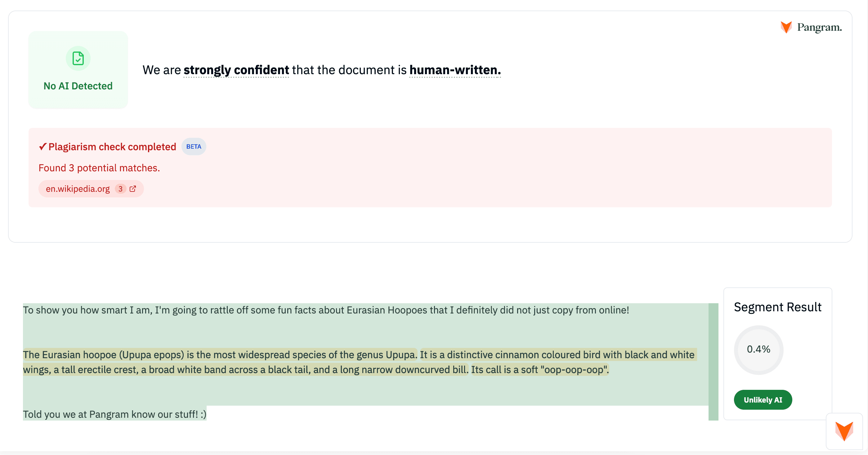Screen dimensions: 868x455
Task: Open the external link icon beside en.wikipedia.org
Action: pos(133,189)
